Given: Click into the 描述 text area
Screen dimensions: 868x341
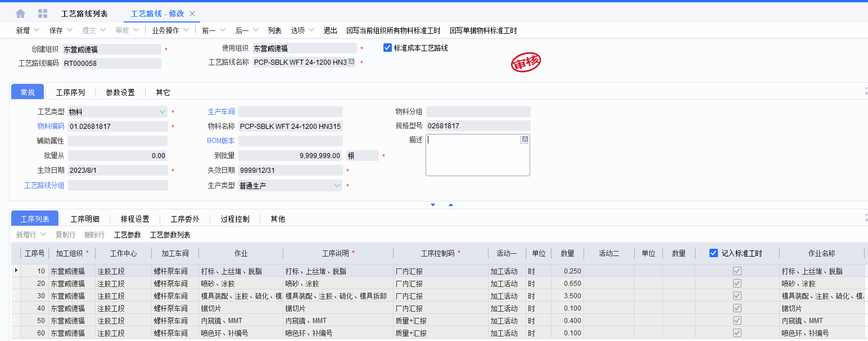Looking at the screenshot, I should [x=478, y=155].
